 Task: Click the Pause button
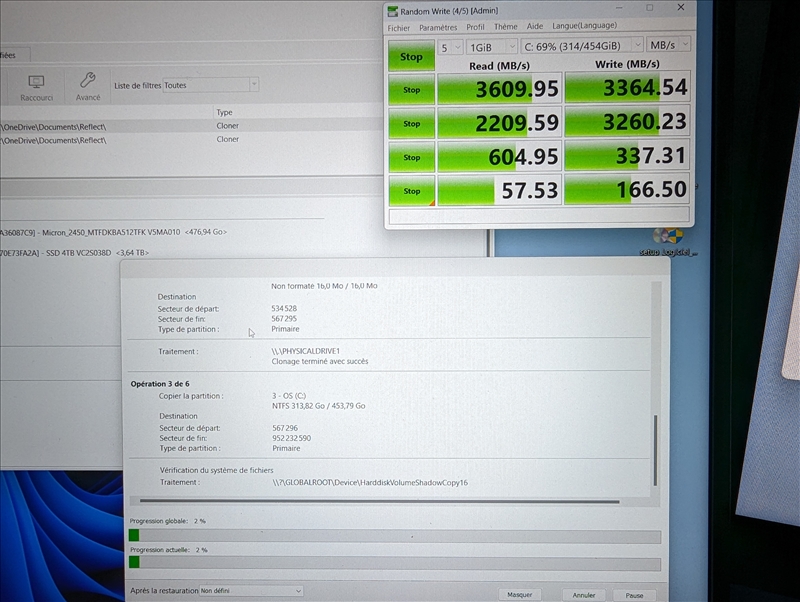(x=634, y=595)
